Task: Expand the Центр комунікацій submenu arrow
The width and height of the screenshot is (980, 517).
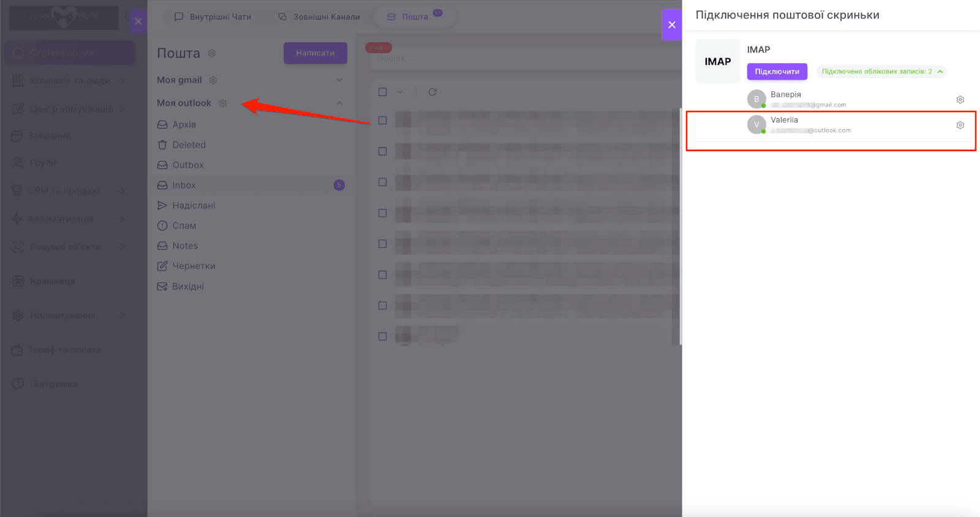Action: tap(123, 109)
